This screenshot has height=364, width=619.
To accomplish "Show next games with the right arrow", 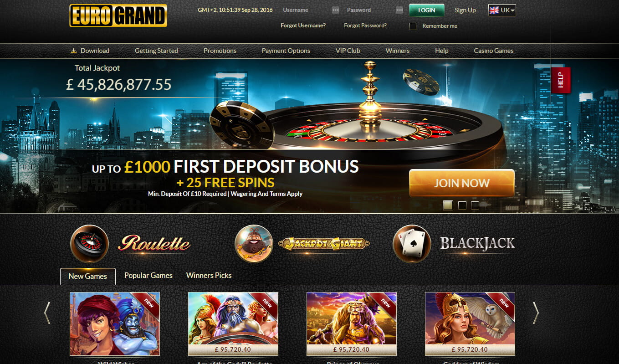I will (536, 313).
